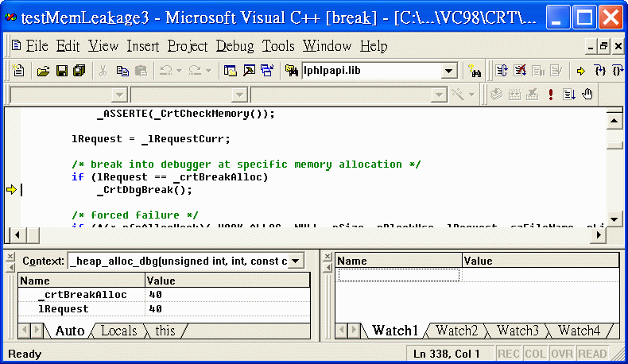Open the File menu
This screenshot has width=628, height=364.
pyautogui.click(x=37, y=46)
